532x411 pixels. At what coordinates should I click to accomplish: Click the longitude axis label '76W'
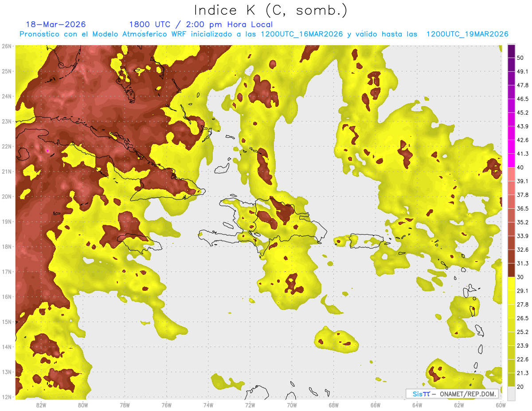click(167, 405)
